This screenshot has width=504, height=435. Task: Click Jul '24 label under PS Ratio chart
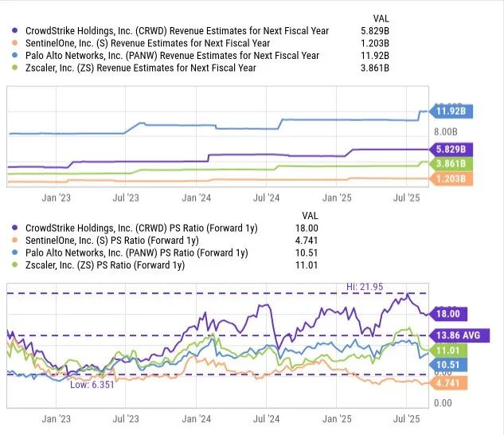pos(266,418)
